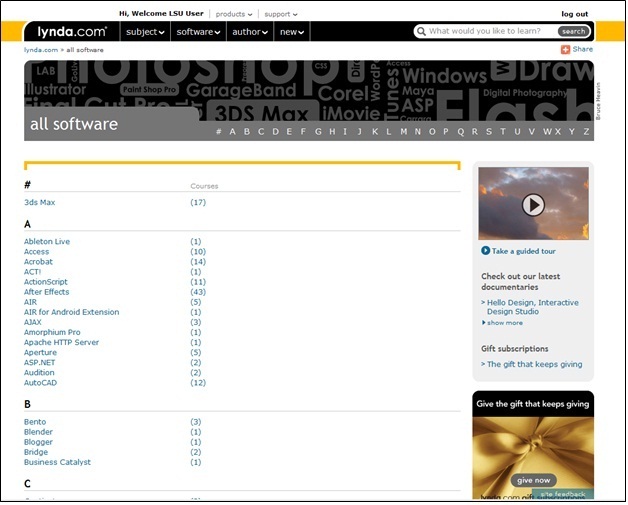Open the Business Catalyst link
Screen dimensions: 628x505
pos(57,462)
